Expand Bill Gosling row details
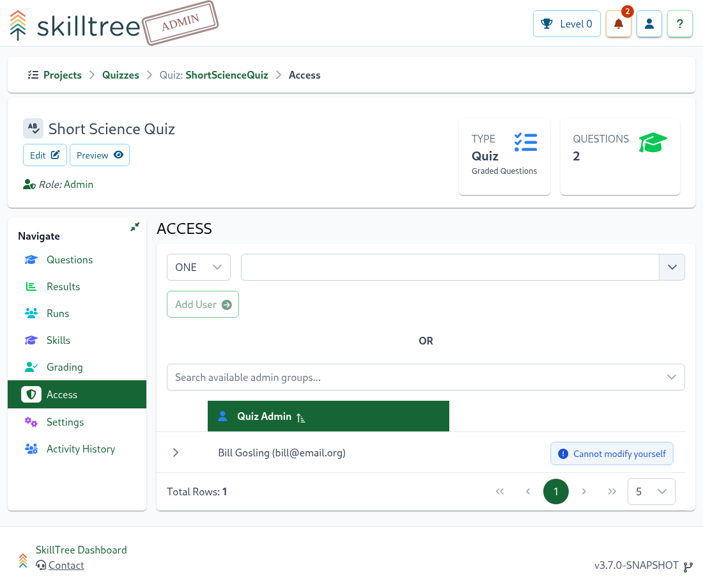This screenshot has width=703, height=588. point(176,453)
